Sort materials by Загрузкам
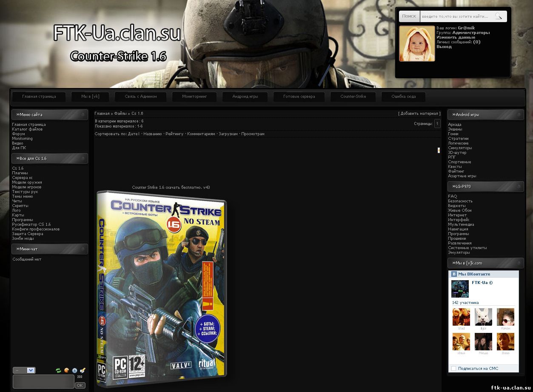Screen dimensions: 533x392 [228, 134]
